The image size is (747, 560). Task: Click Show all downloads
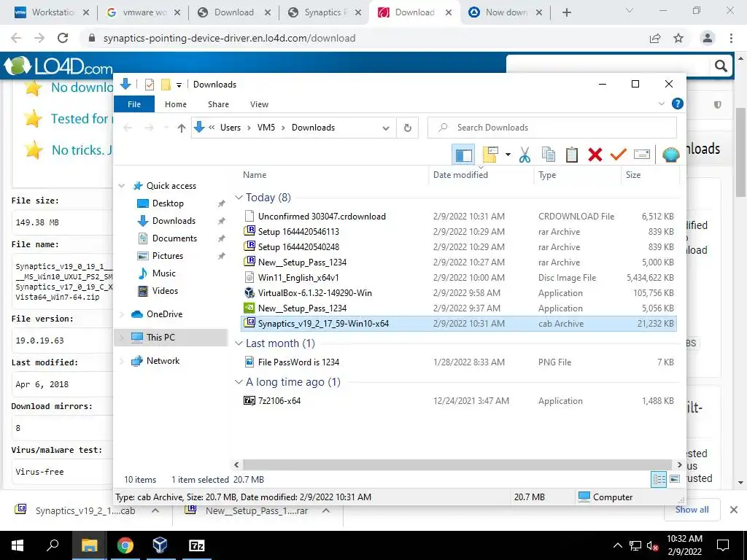tap(692, 510)
